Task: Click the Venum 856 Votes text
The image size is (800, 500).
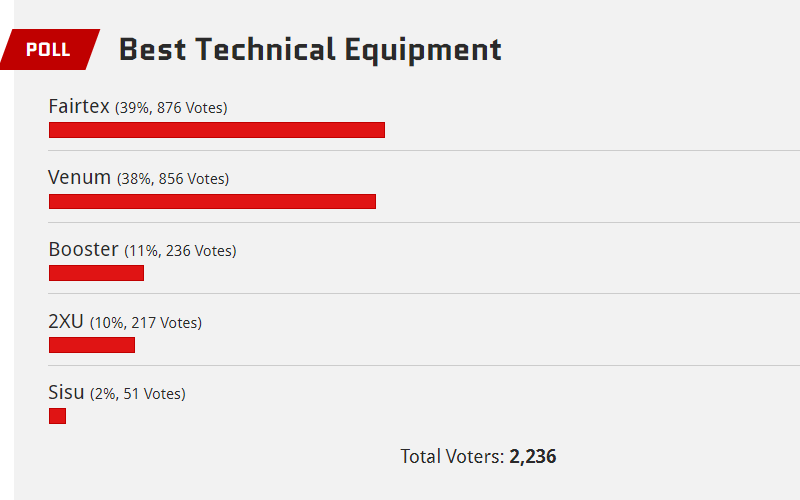Action: click(173, 179)
